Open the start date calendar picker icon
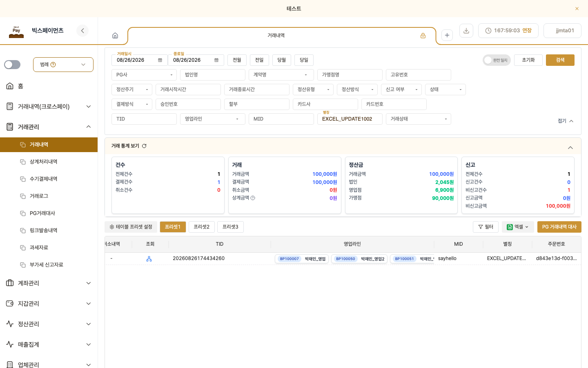Image resolution: width=588 pixels, height=368 pixels. click(160, 60)
